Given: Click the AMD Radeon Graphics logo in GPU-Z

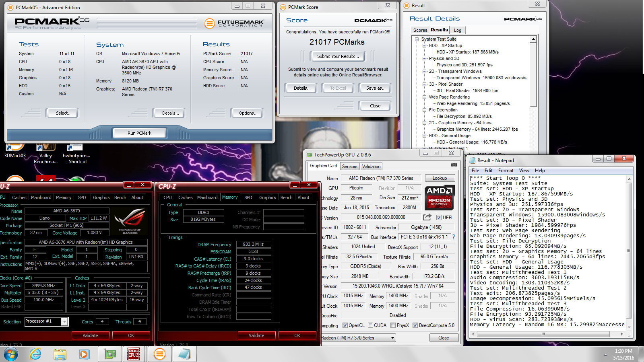Looking at the screenshot, I should tap(440, 197).
